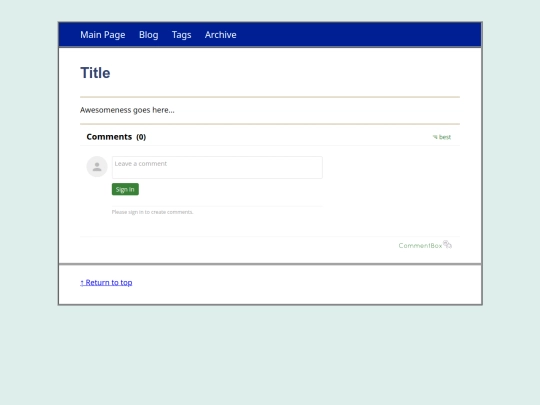The width and height of the screenshot is (540, 405).
Task: Open the Tags page
Action: pyautogui.click(x=181, y=35)
